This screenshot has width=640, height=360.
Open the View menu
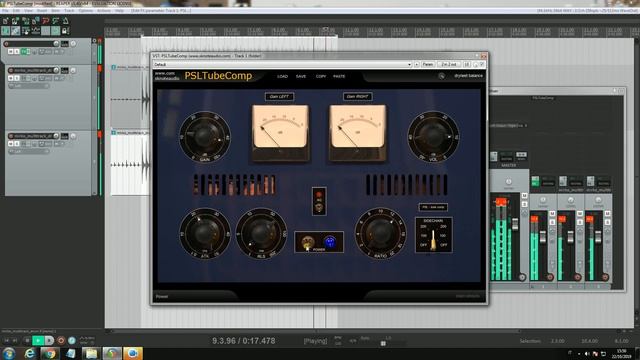click(28, 11)
